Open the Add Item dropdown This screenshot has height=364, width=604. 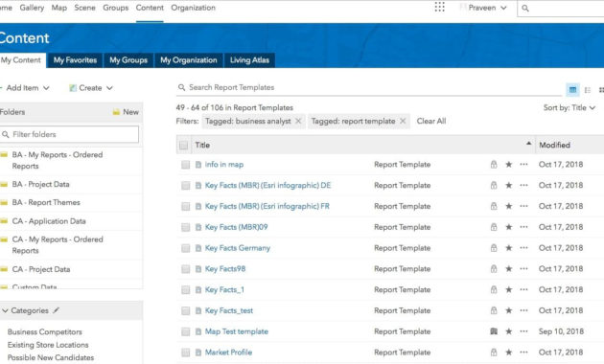(26, 88)
